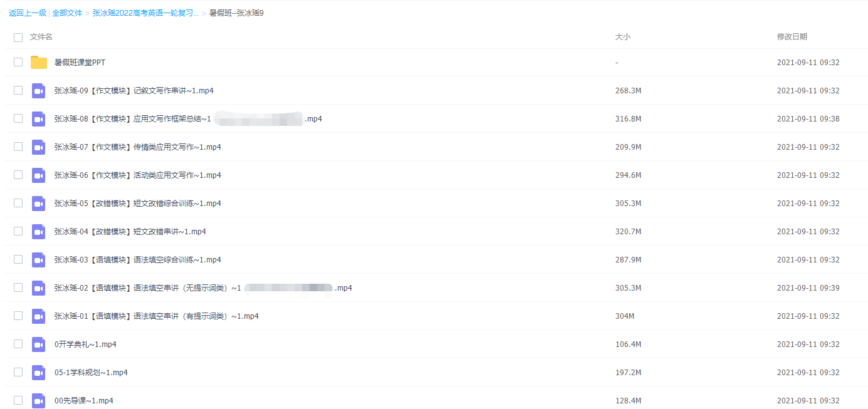The width and height of the screenshot is (868, 409).
Task: Open 张冰瑶2022高考英语一轮复习 breadcrumb folder
Action: [145, 13]
